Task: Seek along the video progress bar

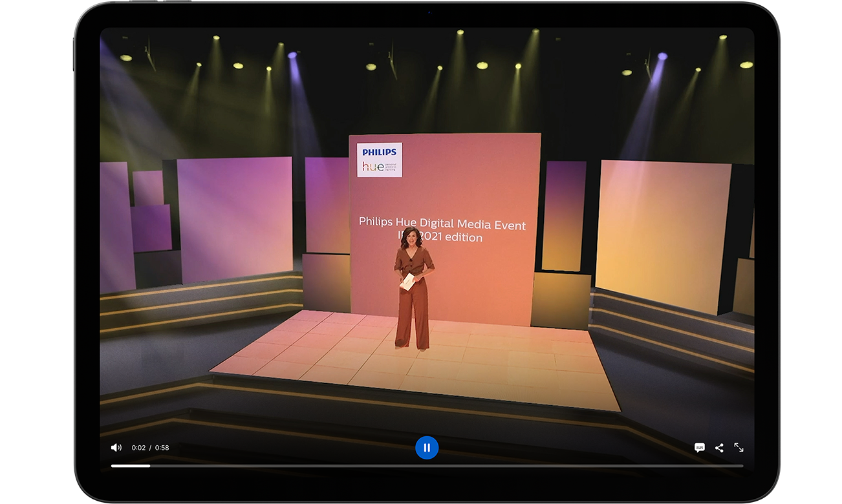Action: click(x=427, y=465)
